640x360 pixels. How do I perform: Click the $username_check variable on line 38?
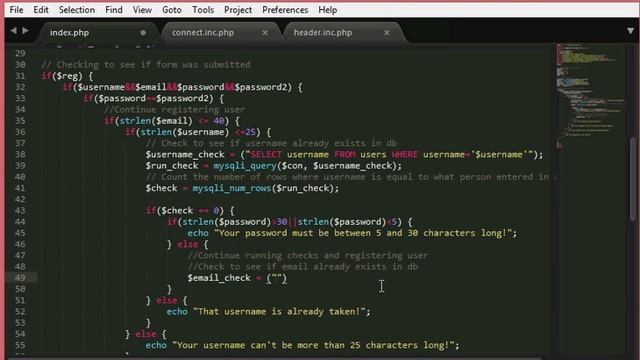coord(185,155)
